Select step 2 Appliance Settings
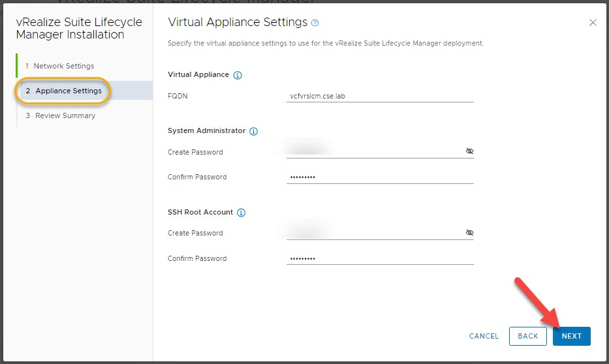This screenshot has height=364, width=609. [68, 91]
